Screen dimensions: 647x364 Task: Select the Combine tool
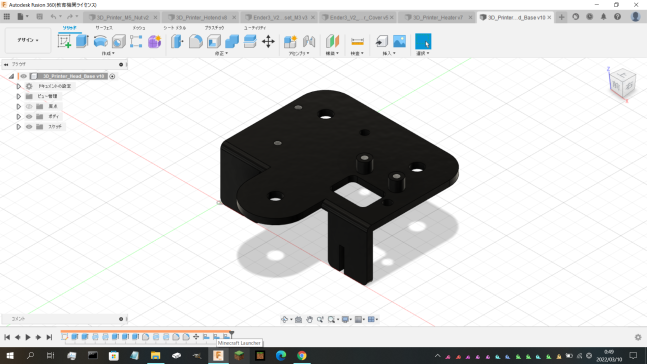[232, 41]
